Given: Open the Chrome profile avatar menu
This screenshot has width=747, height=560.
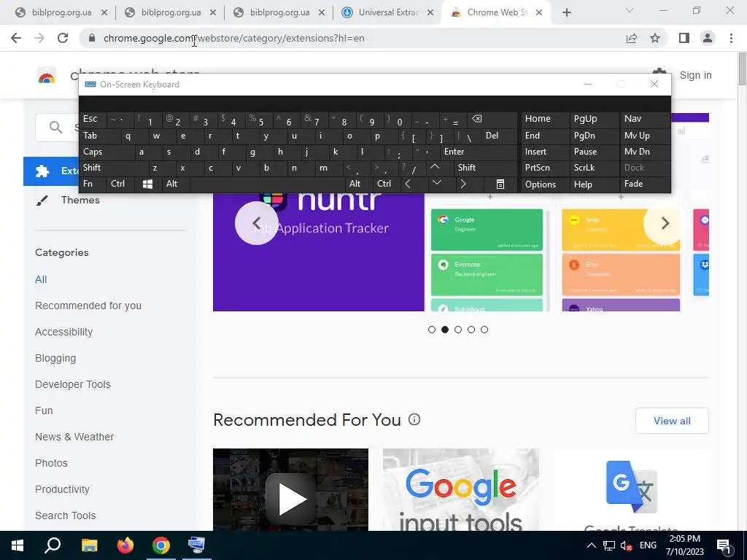Looking at the screenshot, I should coord(708,38).
